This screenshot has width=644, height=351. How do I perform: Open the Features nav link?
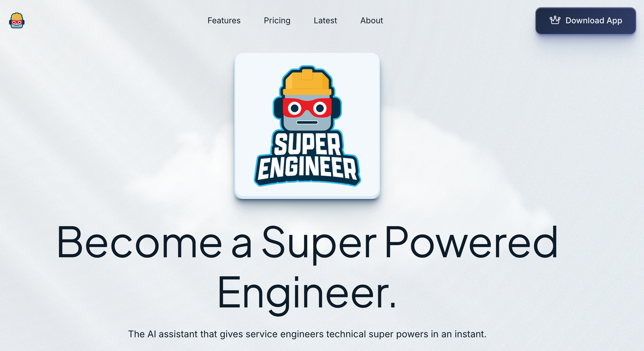(224, 21)
